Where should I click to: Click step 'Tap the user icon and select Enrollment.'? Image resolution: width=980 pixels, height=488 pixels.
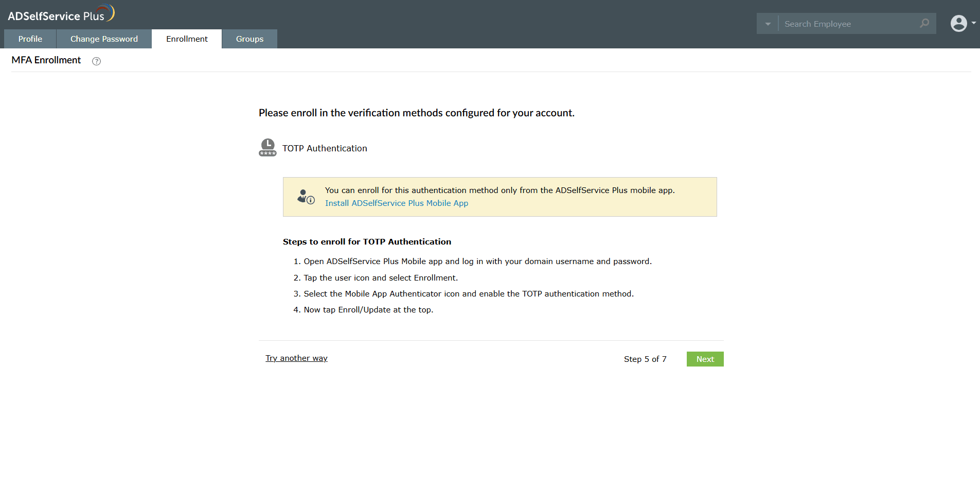pyautogui.click(x=381, y=278)
